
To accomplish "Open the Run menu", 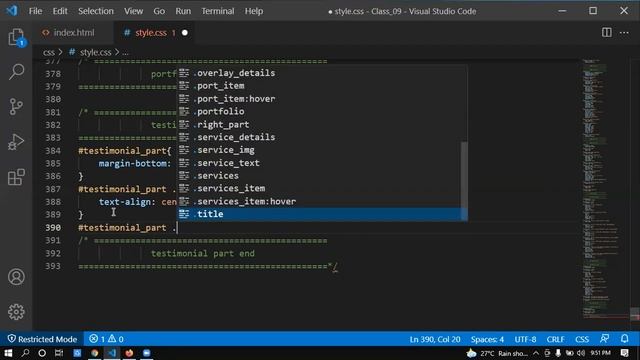I will pyautogui.click(x=183, y=11).
